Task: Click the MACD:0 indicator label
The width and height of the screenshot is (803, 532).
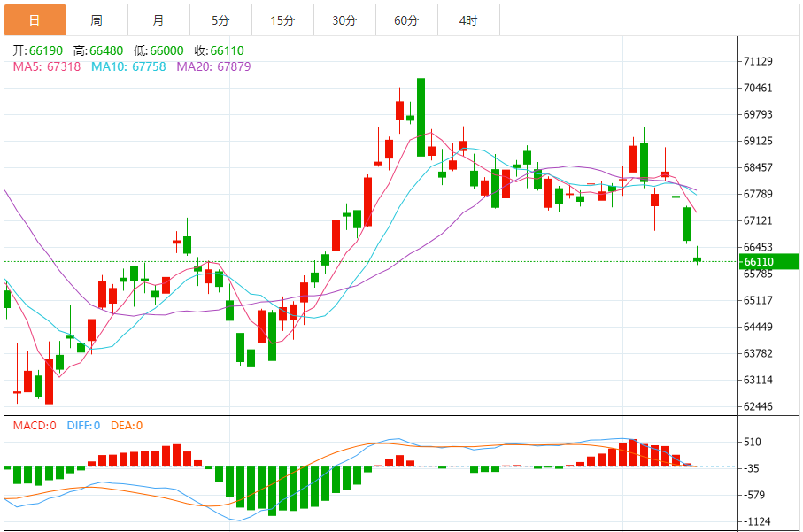Action: pos(35,426)
